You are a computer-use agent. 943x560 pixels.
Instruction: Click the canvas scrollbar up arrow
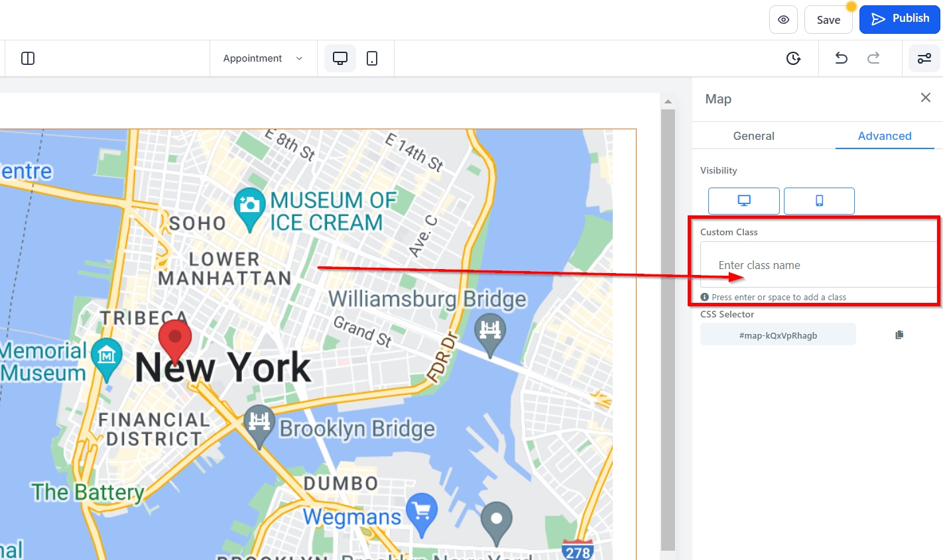668,101
